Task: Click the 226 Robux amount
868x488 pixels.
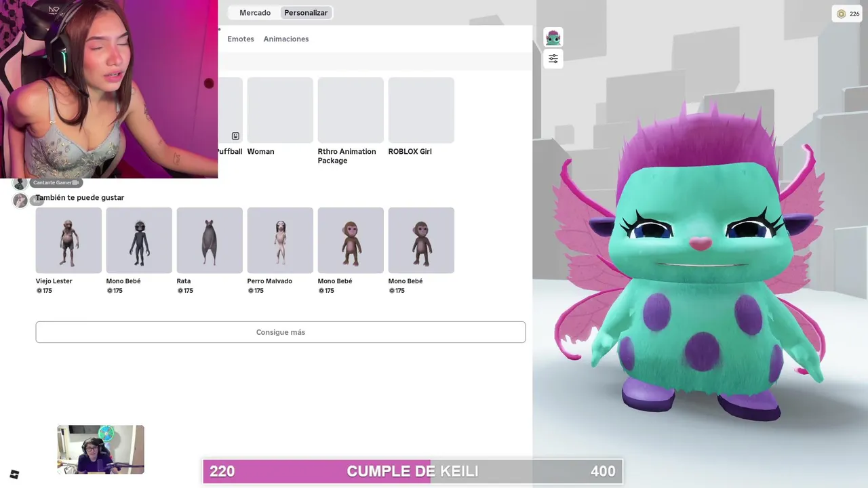Action: [x=855, y=14]
